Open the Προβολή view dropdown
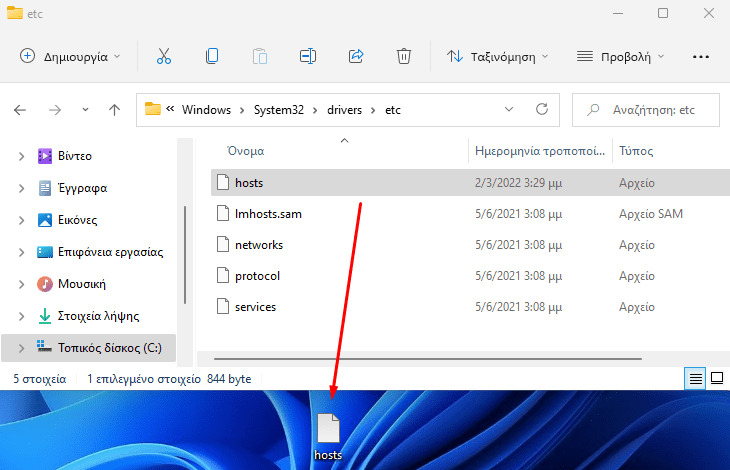 621,57
